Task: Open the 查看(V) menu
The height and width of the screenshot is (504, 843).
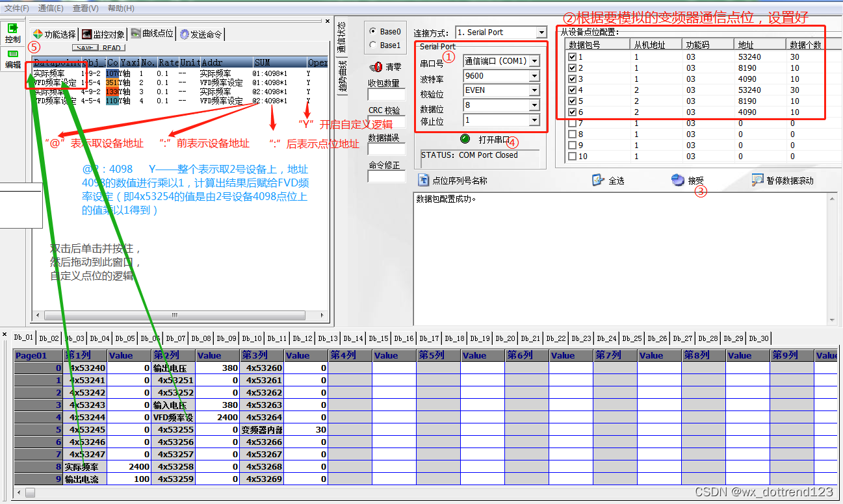Action: tap(86, 8)
